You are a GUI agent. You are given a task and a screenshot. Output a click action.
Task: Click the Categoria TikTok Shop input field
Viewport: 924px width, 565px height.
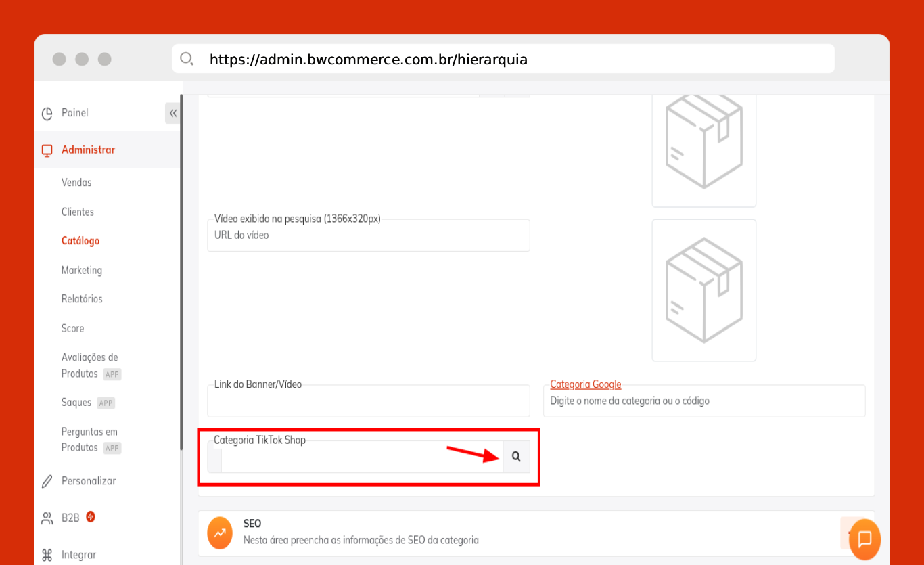[x=362, y=457]
